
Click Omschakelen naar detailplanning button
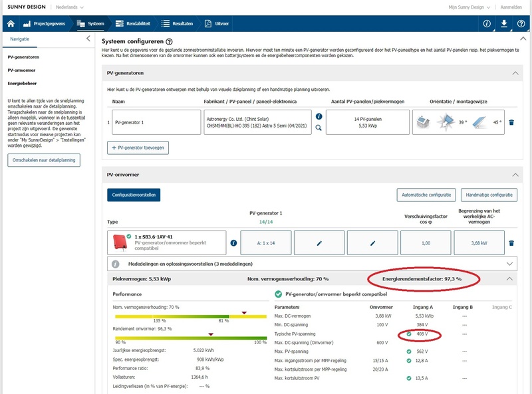tap(44, 160)
